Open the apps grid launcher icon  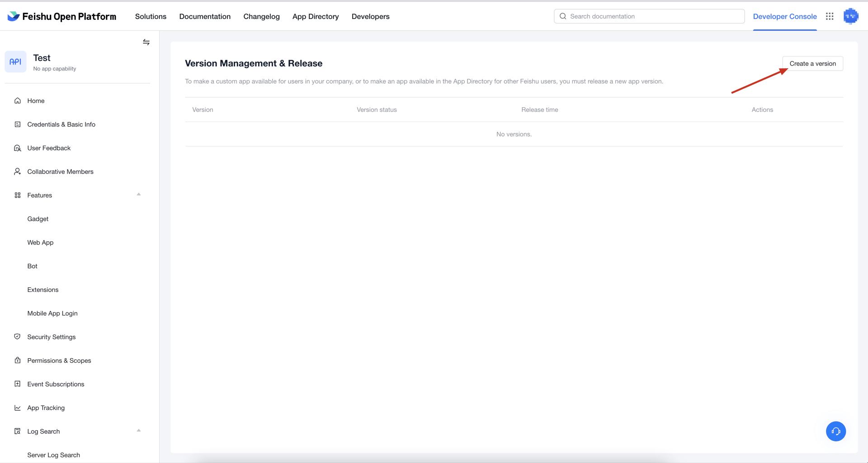pos(830,16)
